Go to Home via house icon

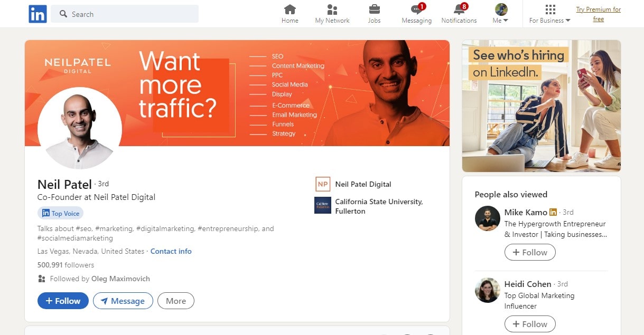pos(290,9)
